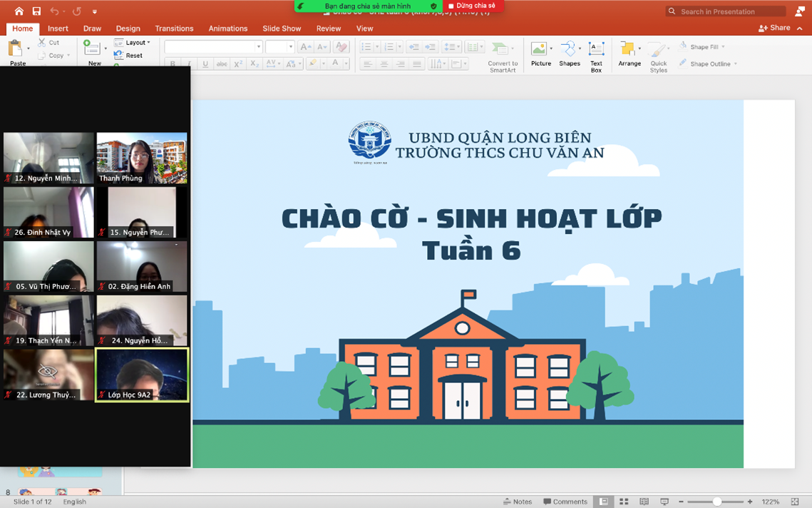Select the Shapes tool
The width and height of the screenshot is (812, 508).
pos(569,54)
